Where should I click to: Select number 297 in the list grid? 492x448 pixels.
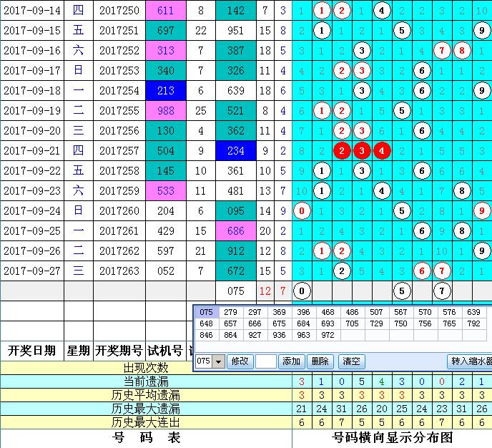pyautogui.click(x=255, y=312)
